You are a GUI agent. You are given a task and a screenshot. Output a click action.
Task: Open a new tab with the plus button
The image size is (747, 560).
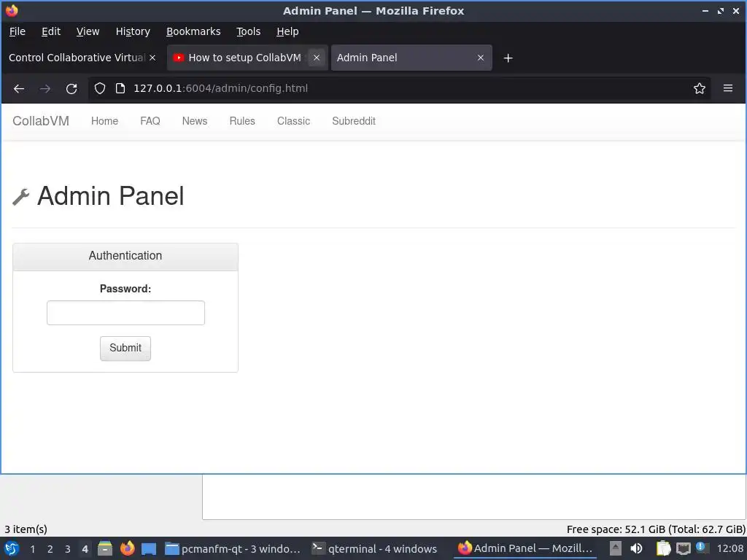pos(508,58)
